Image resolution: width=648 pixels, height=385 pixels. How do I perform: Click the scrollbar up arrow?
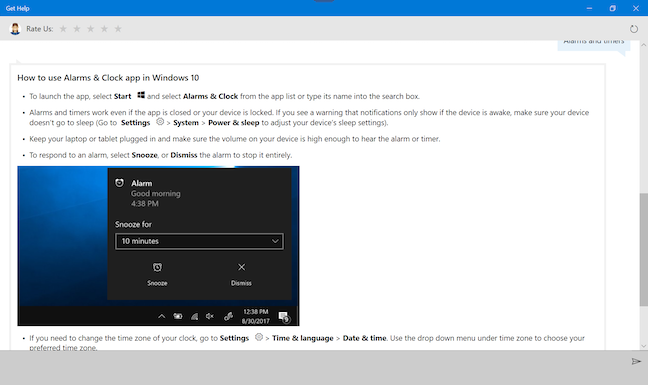pos(643,44)
